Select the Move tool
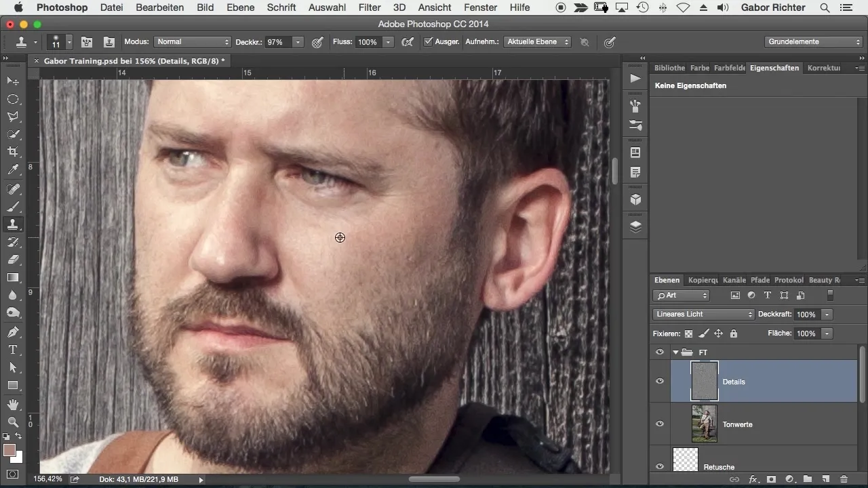868x488 pixels. click(13, 81)
